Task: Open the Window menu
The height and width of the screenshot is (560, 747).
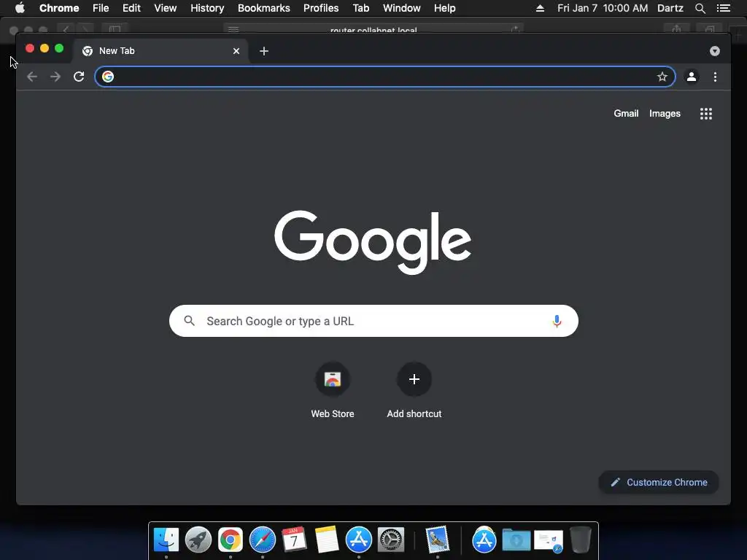Action: (402, 8)
